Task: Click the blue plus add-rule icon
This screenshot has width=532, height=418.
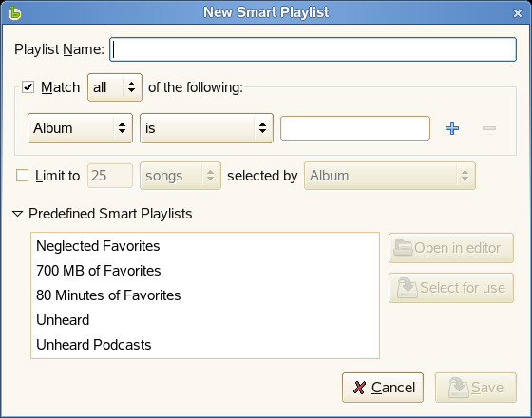Action: click(x=452, y=128)
